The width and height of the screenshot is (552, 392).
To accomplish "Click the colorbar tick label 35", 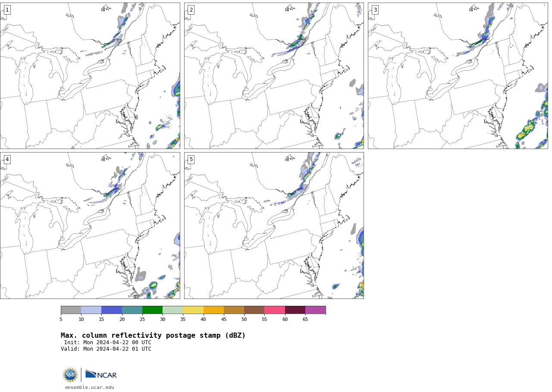I will click(x=183, y=319).
